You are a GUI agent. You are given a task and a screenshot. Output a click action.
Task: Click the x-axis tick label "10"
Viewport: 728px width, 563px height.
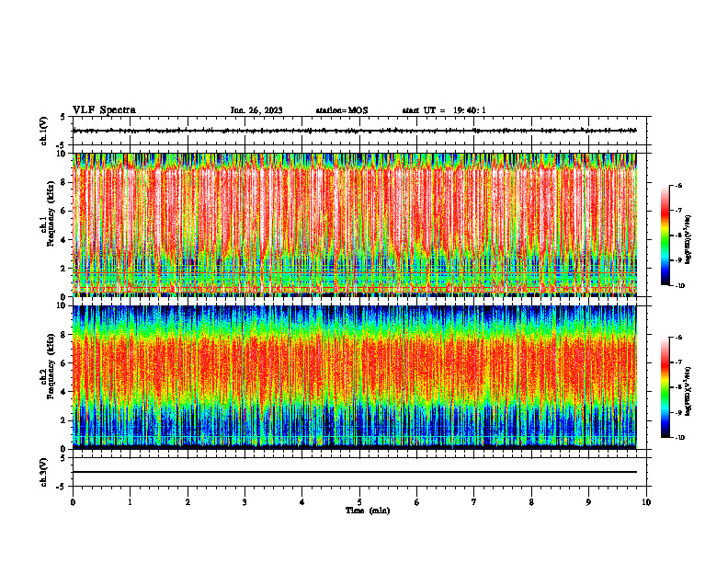pyautogui.click(x=646, y=502)
